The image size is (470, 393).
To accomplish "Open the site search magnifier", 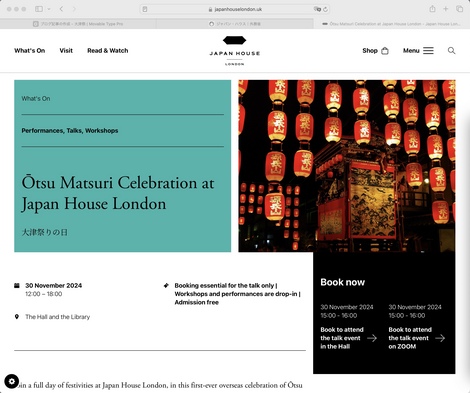I will pyautogui.click(x=451, y=51).
